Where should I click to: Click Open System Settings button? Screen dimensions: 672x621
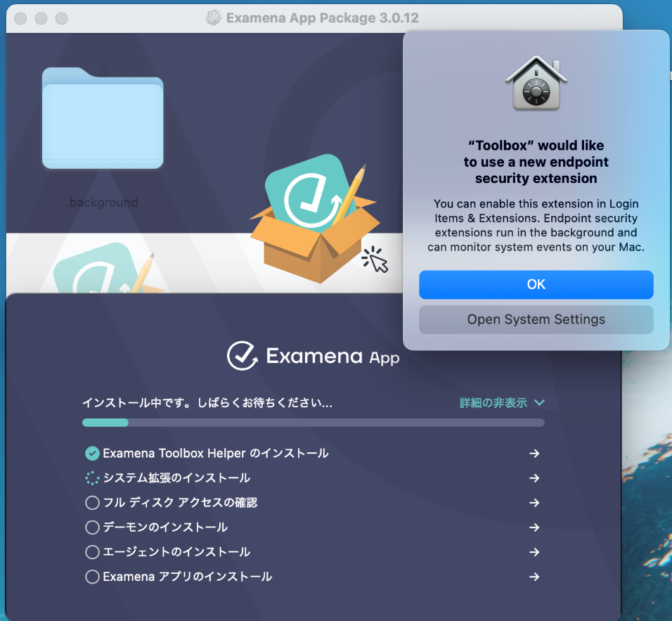pyautogui.click(x=536, y=319)
